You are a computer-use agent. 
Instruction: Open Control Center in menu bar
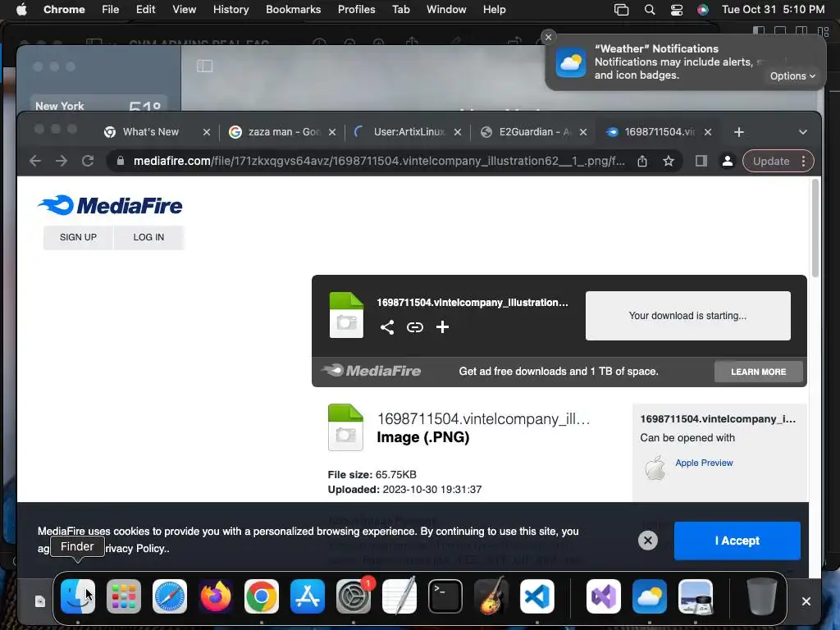point(677,10)
